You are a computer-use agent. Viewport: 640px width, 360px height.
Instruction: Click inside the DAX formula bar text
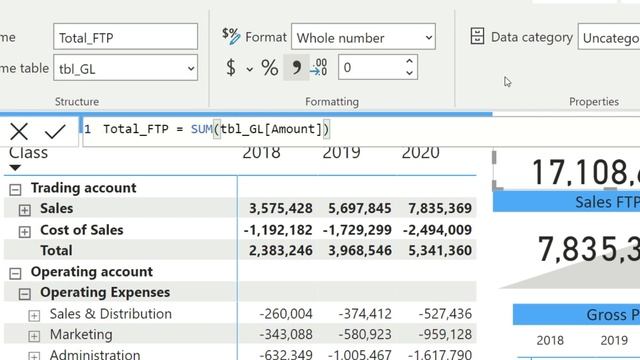pyautogui.click(x=216, y=129)
